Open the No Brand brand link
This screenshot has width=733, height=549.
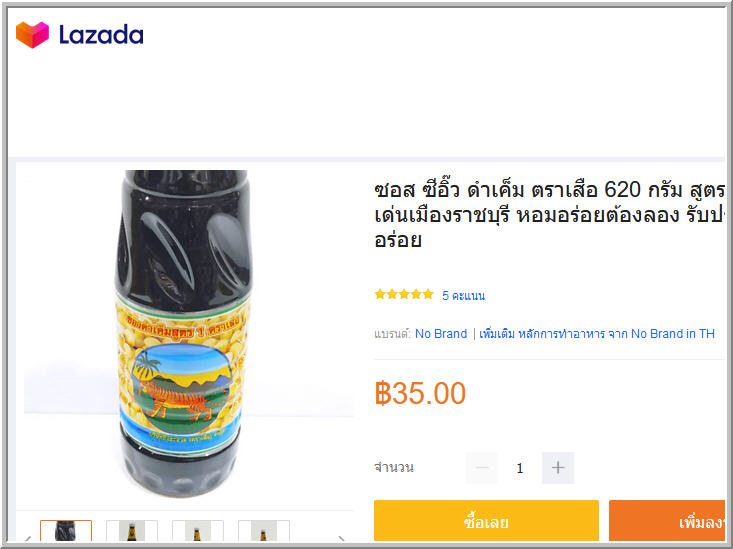pyautogui.click(x=441, y=334)
